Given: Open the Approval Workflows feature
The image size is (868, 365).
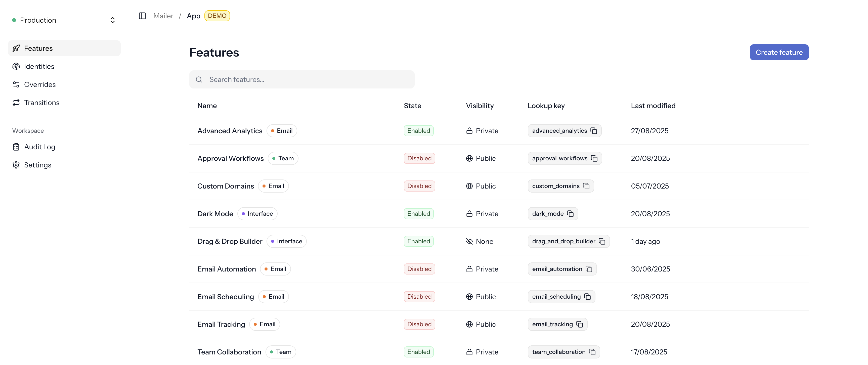Looking at the screenshot, I should [231, 158].
